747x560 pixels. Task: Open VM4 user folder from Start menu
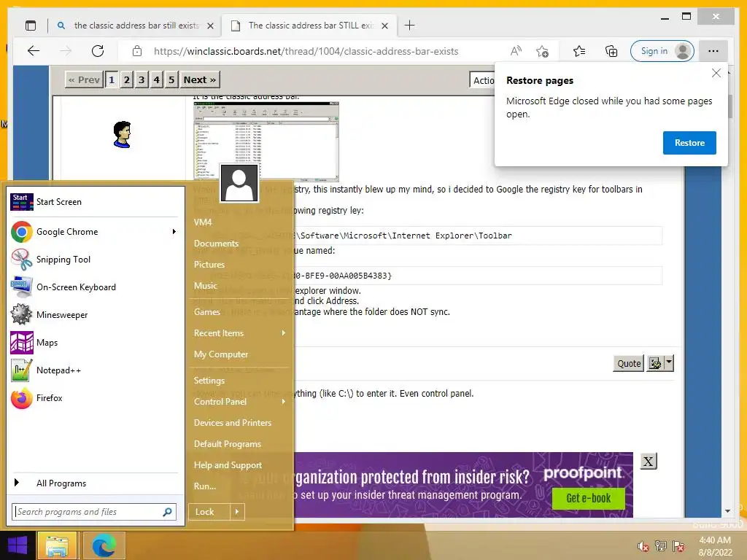pyautogui.click(x=203, y=222)
